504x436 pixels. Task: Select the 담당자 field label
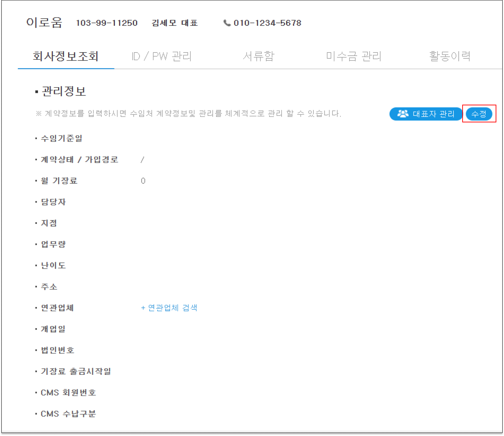tap(53, 202)
